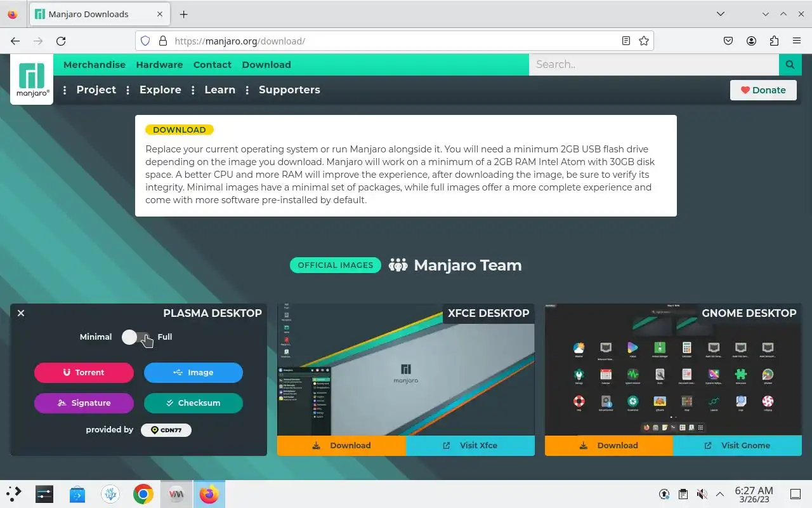The image size is (812, 508).
Task: Close the Manjaro Downloads tab
Action: (x=159, y=14)
